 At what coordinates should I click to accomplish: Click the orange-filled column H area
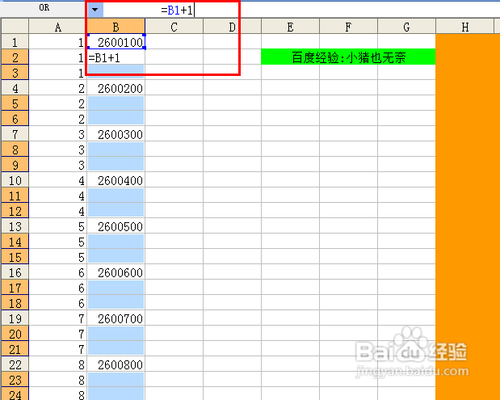(x=468, y=217)
